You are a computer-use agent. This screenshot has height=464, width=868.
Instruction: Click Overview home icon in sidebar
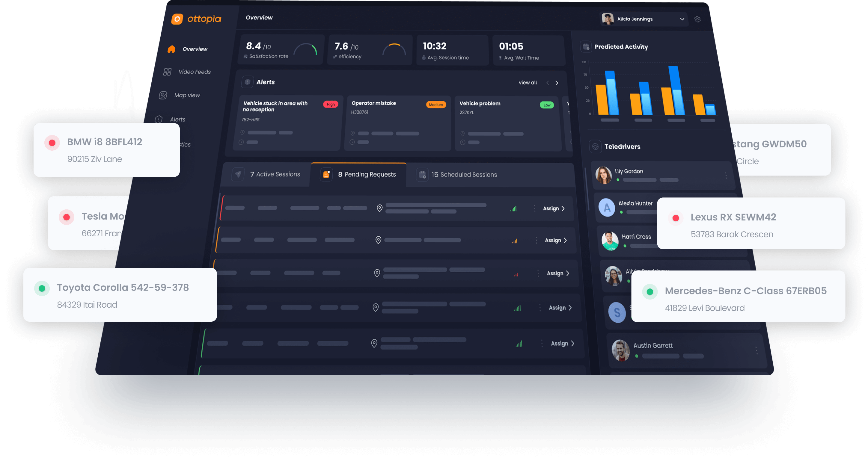tap(171, 49)
